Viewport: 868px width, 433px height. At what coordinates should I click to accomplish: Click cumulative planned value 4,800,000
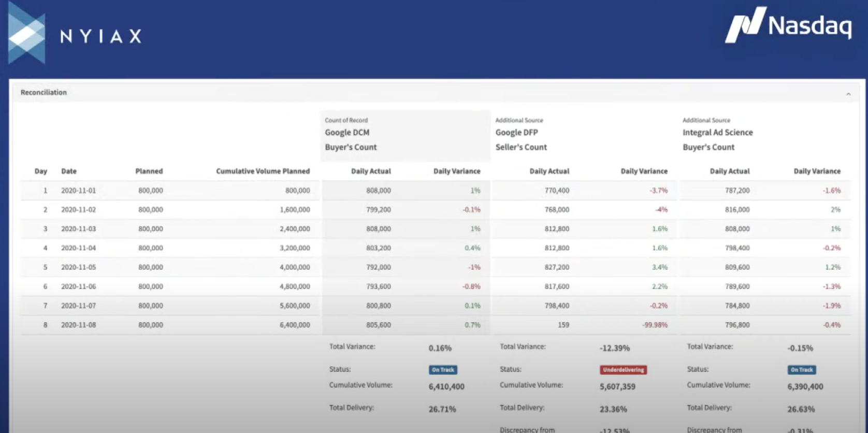click(x=295, y=286)
